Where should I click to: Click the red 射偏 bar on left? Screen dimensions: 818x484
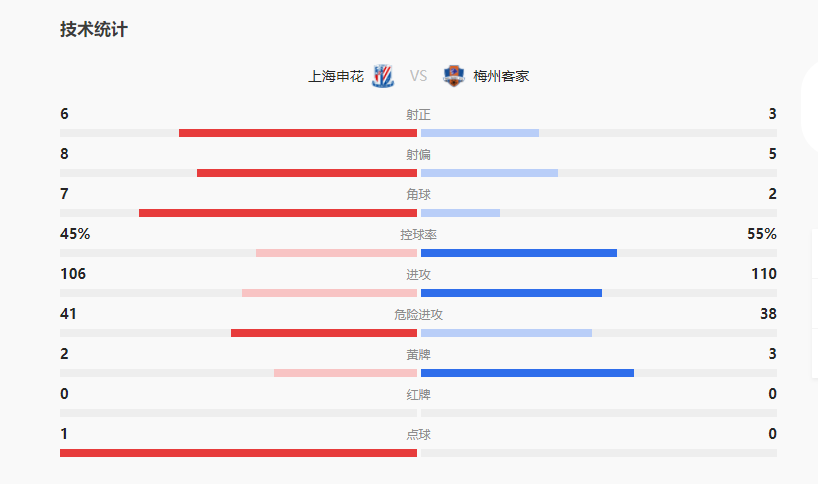pos(306,173)
